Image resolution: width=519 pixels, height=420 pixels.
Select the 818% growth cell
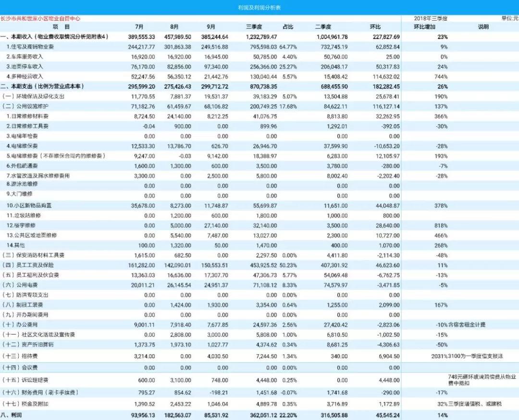(441, 225)
